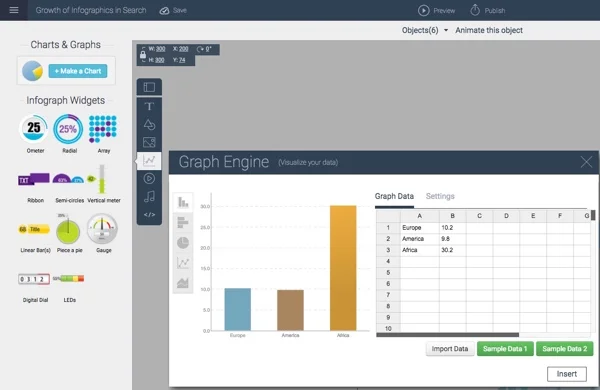Add the Ometer widget
Viewport: 600px width, 390px height.
[34, 129]
